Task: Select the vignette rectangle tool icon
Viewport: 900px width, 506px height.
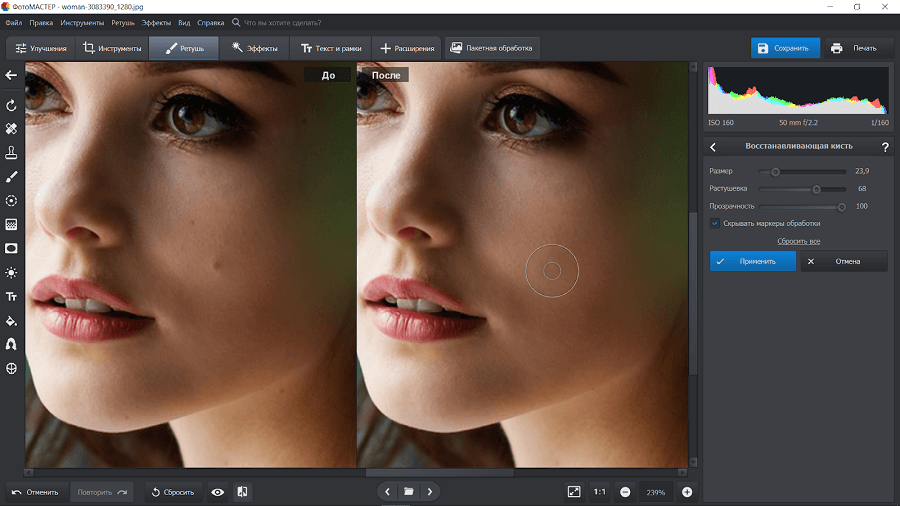Action: click(11, 248)
